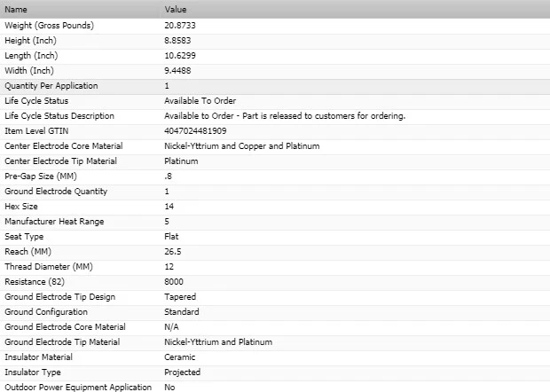Click the Name column header

click(x=16, y=10)
